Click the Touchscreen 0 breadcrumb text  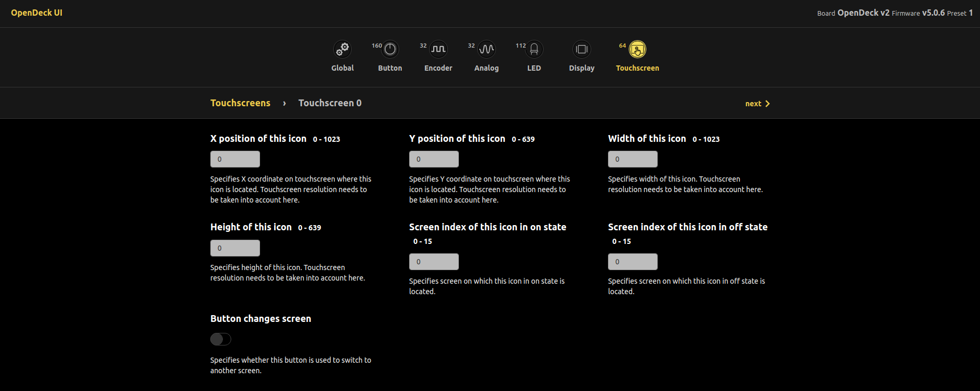330,103
